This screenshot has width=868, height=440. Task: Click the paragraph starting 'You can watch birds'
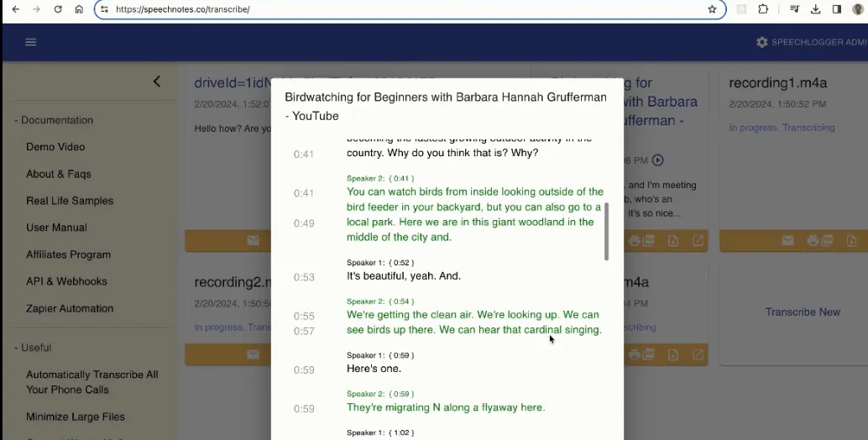coord(473,214)
